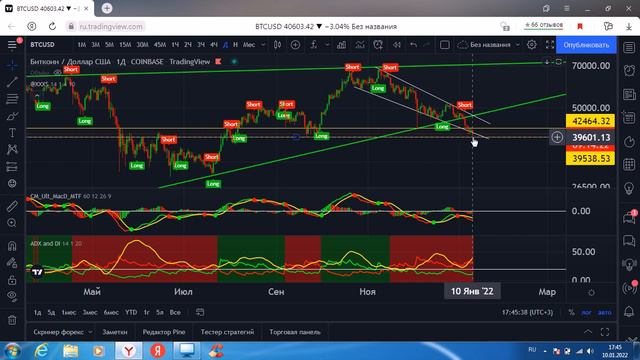This screenshot has width=640, height=360.
Task: Undo the last chart action
Action: tap(413, 44)
